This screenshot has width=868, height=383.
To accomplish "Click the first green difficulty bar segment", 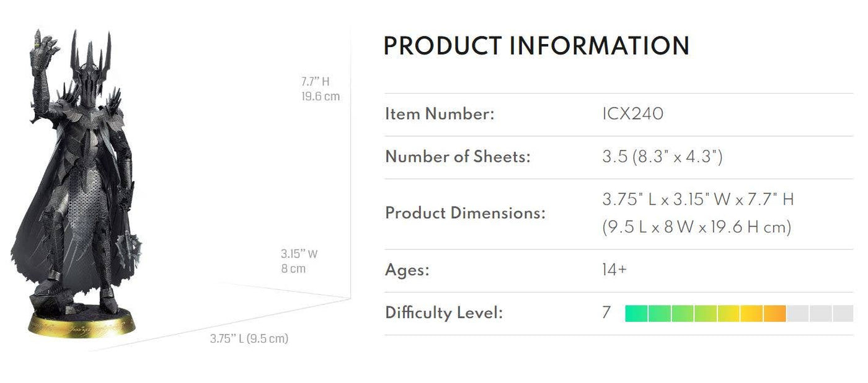I will tap(636, 314).
